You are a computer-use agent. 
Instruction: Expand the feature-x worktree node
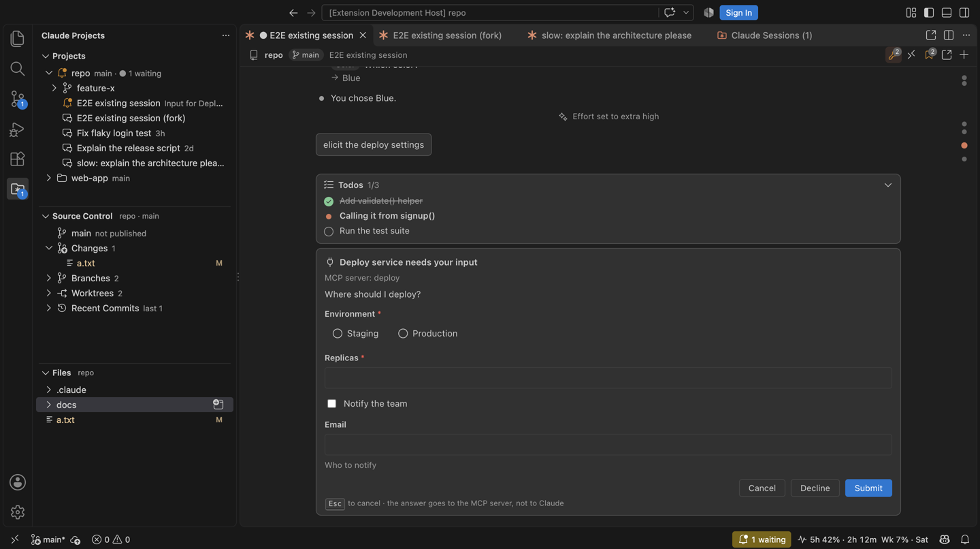point(54,89)
